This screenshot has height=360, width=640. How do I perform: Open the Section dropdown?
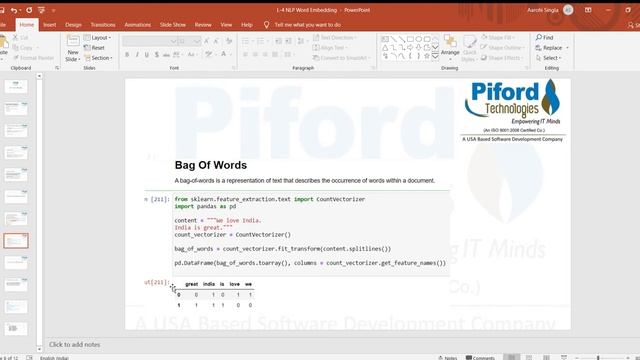tap(98, 58)
